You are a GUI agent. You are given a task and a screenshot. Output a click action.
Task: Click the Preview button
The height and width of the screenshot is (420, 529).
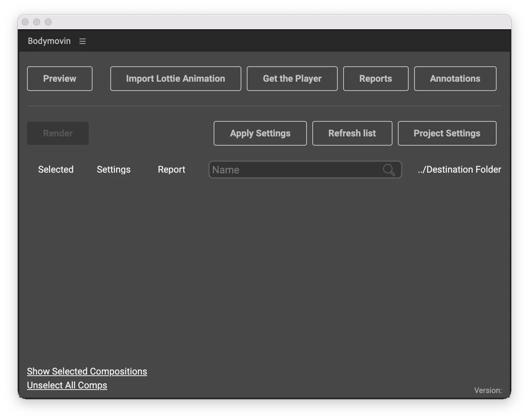click(x=60, y=79)
